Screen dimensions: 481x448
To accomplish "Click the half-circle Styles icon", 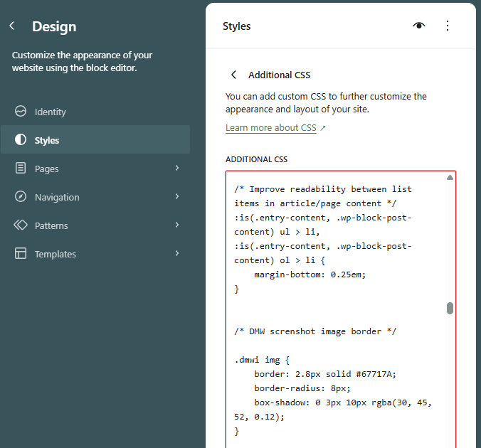I will click(21, 139).
